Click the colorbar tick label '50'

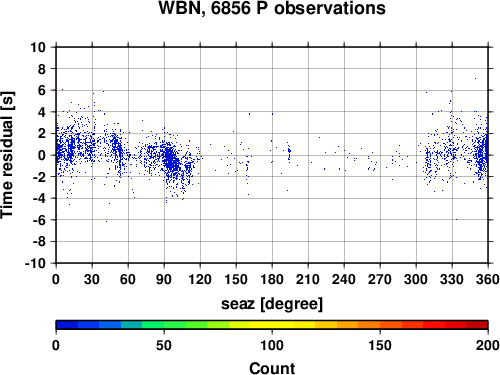point(164,345)
